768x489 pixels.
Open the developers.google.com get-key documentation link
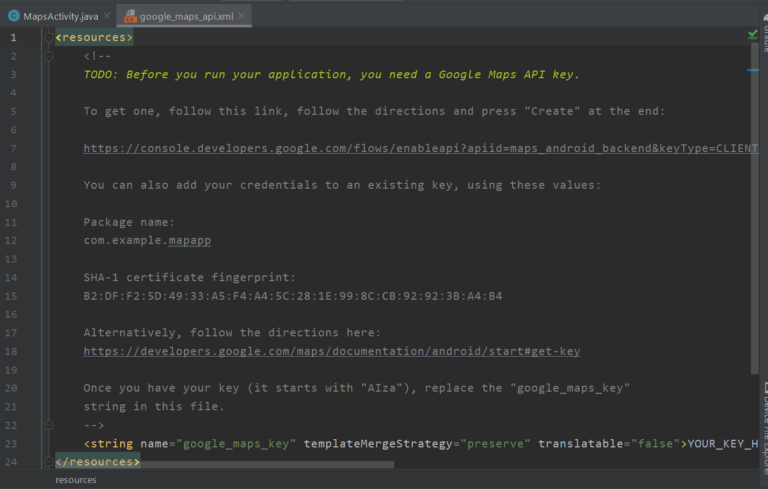pyautogui.click(x=331, y=351)
